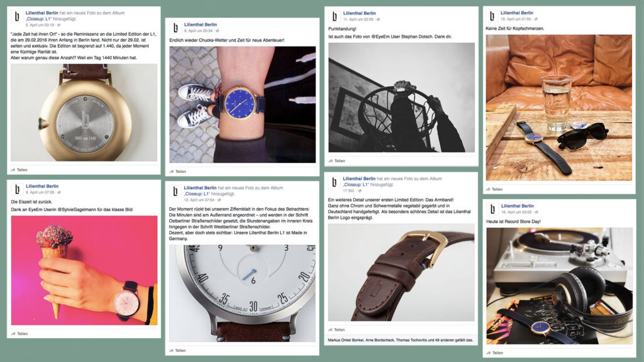Click Lilienthal Berlin logo on Record Store Day post
The width and height of the screenshot is (644, 362).
492,209
